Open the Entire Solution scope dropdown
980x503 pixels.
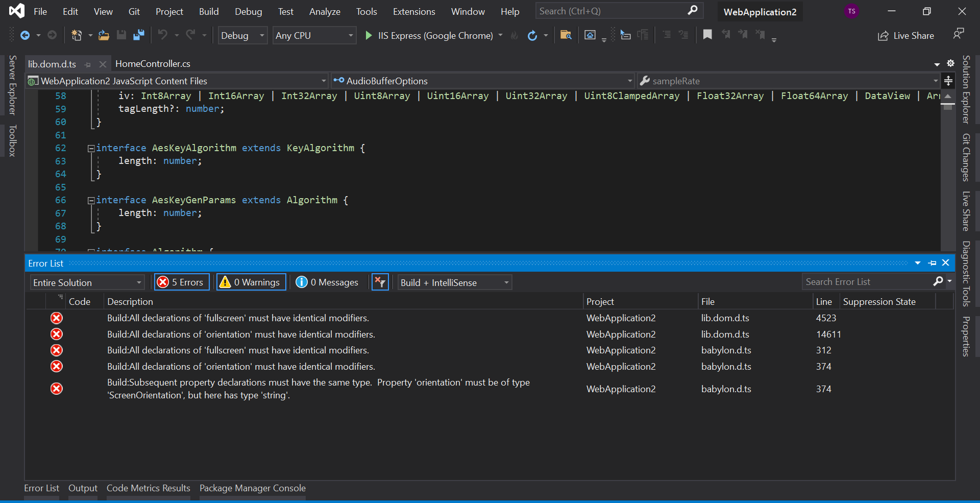(x=87, y=282)
